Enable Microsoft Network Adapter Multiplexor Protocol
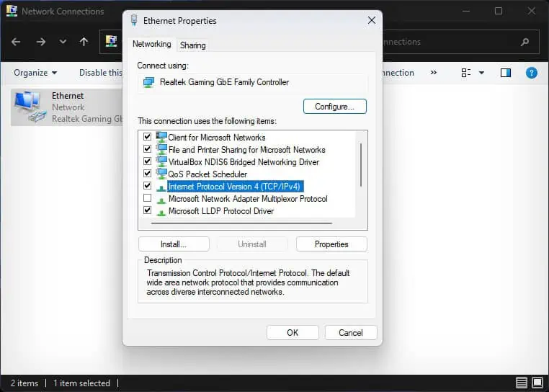549x392 pixels. 148,198
